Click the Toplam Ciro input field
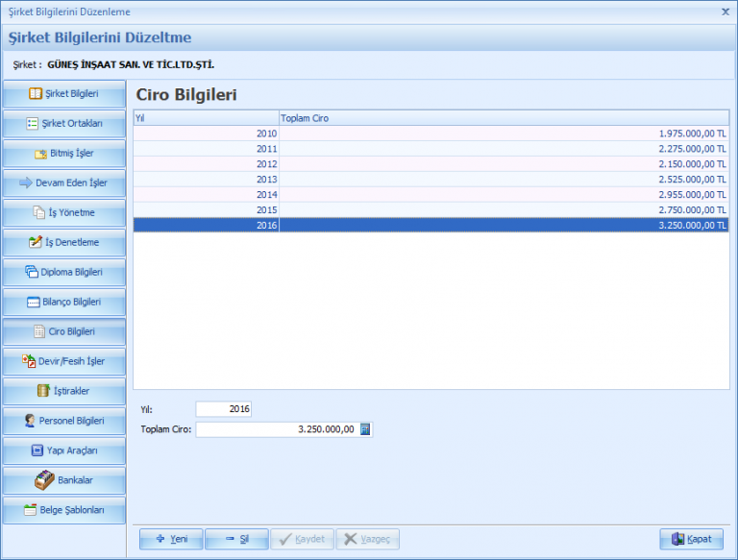This screenshot has width=738, height=560. (x=277, y=429)
